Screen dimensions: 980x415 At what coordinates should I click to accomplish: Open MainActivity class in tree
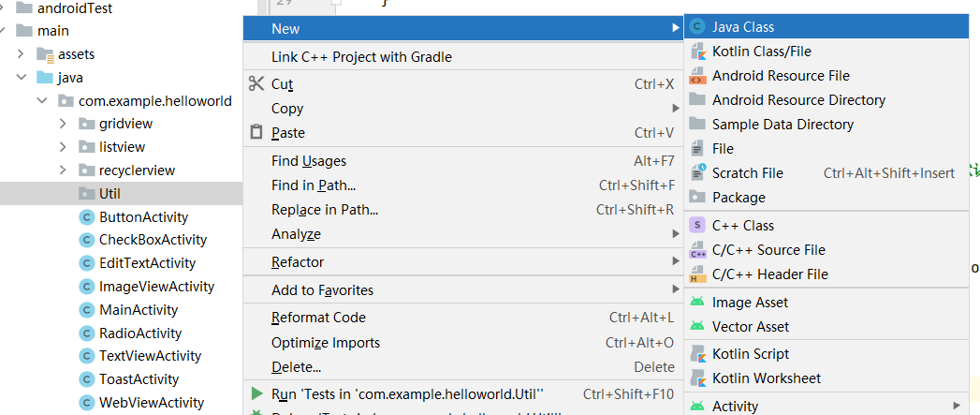(138, 310)
